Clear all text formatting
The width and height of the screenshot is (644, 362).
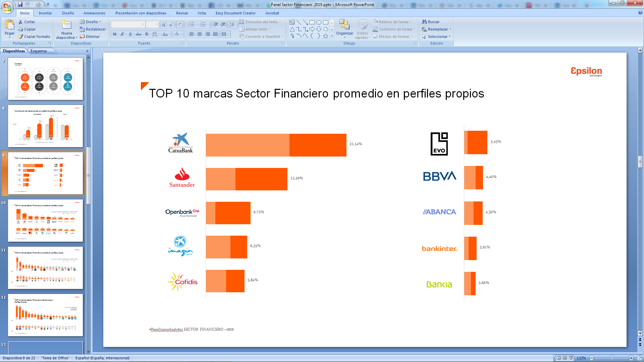coord(180,24)
